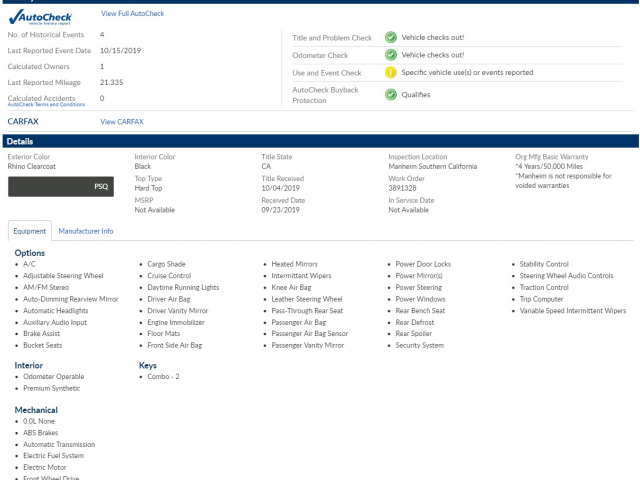Click the 'Front Side Air Bag' option
Viewport: 640px width, 480px height.
[x=175, y=345]
